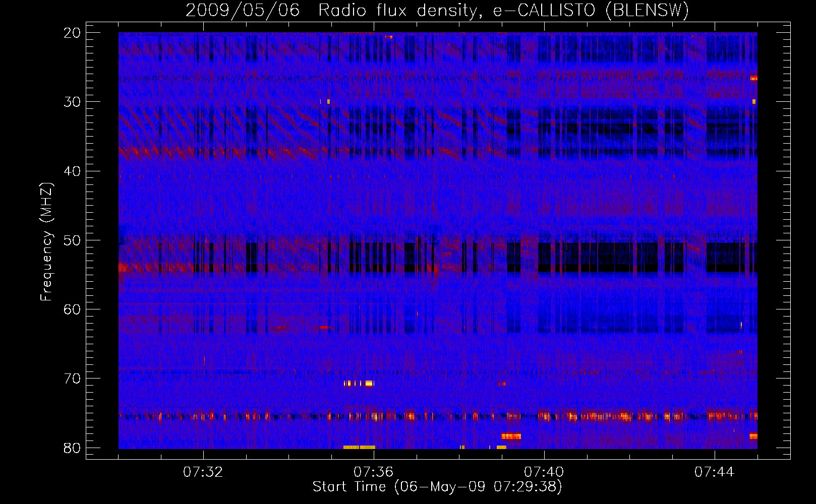Click the frequency tick label 40
This screenshot has width=816, height=504.
pos(72,171)
